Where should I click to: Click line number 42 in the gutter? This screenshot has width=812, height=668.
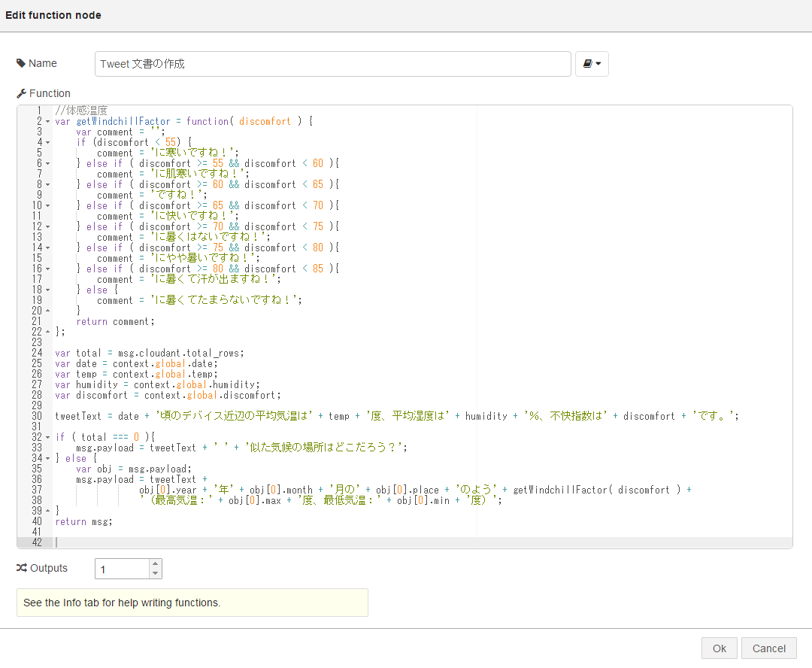37,542
